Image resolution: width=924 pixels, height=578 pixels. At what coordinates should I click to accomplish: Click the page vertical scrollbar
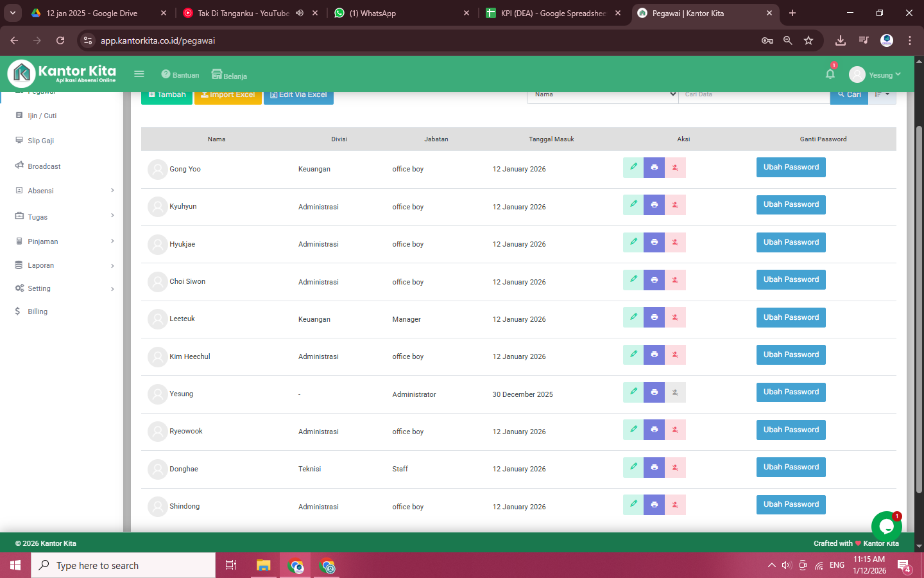[x=919, y=308]
